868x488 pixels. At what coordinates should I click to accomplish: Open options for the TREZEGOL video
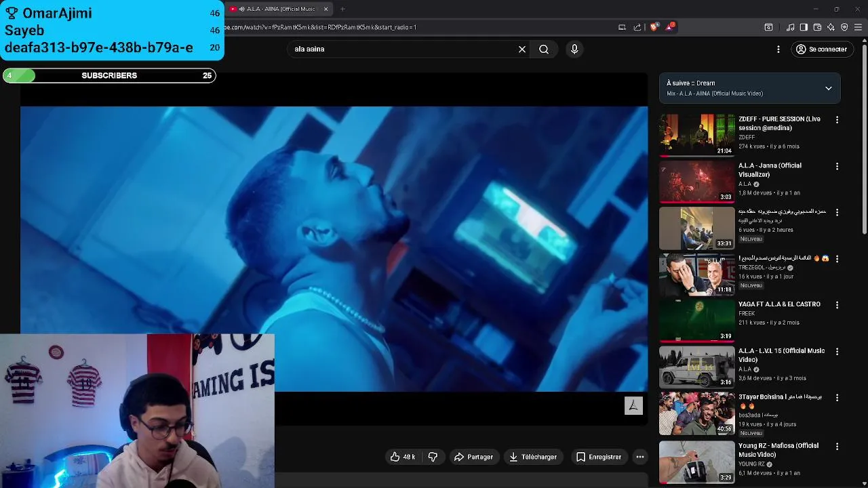coord(837,259)
